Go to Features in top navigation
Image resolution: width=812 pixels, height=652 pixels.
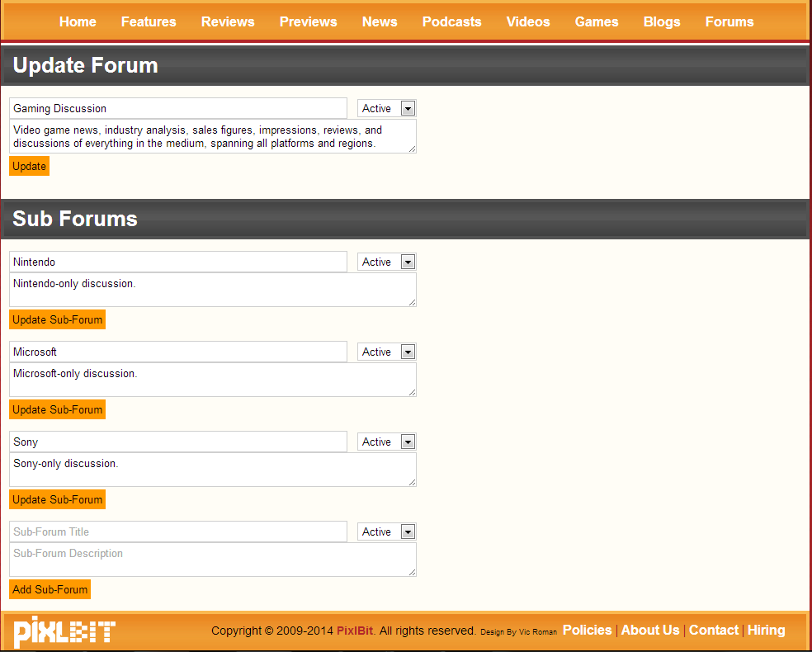[149, 21]
